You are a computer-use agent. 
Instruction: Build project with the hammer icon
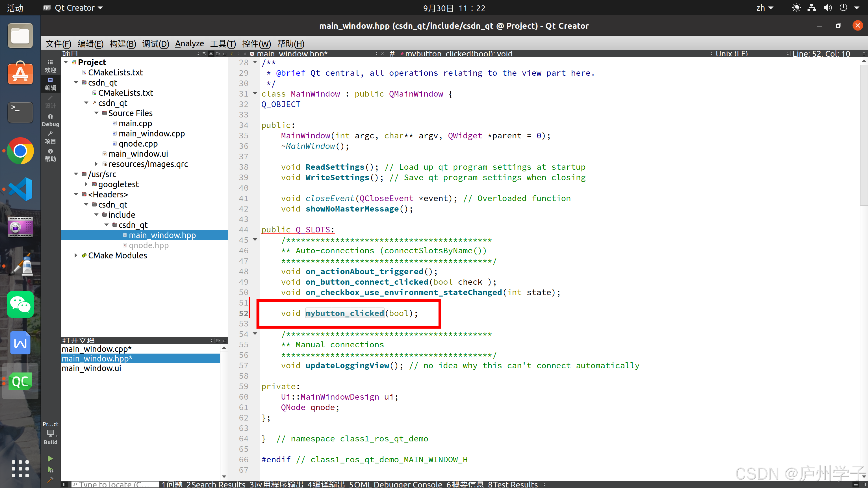[50, 480]
